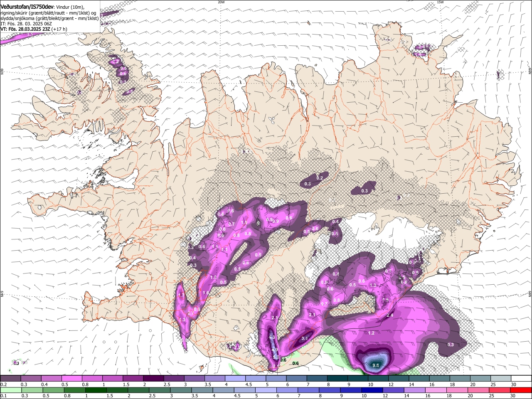The image size is (532, 399).
Task: Pick upper legend swatch between 4 and 4.5
Action: (235, 379)
